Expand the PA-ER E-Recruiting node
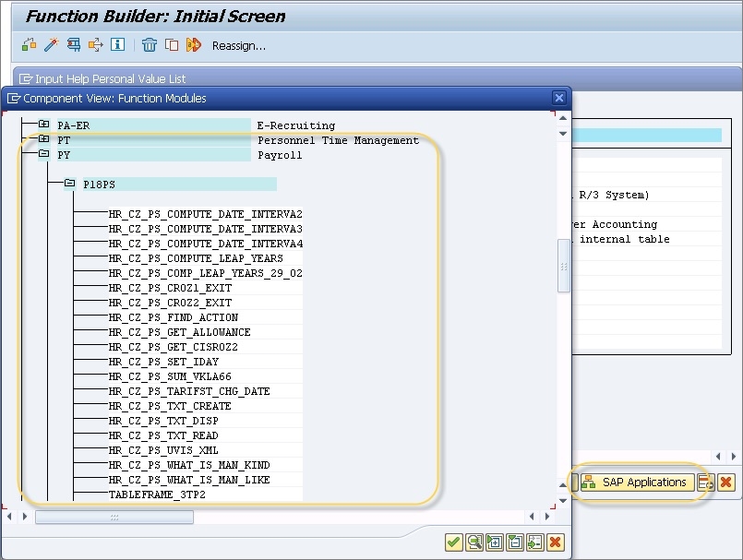Viewport: 743px width, 560px height. click(x=43, y=125)
